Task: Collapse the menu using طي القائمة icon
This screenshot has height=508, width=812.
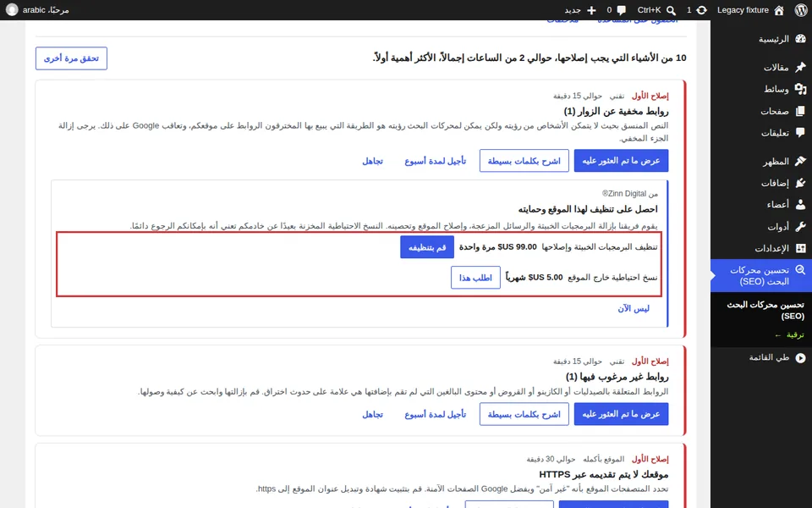Action: 801,357
